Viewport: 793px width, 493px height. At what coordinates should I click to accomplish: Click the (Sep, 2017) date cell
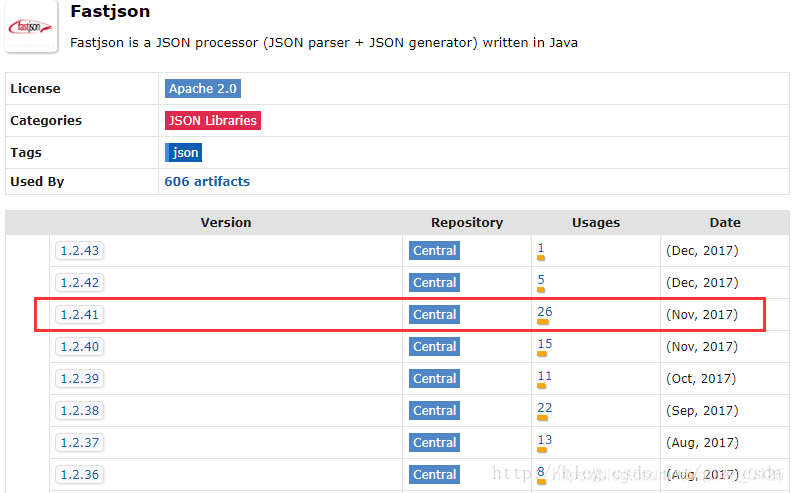702,410
